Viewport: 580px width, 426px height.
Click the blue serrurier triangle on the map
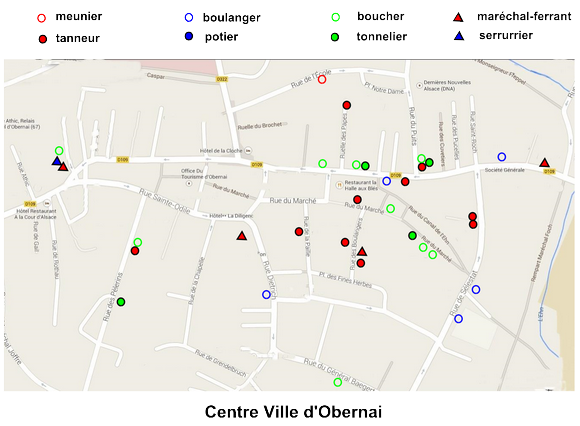(x=57, y=161)
